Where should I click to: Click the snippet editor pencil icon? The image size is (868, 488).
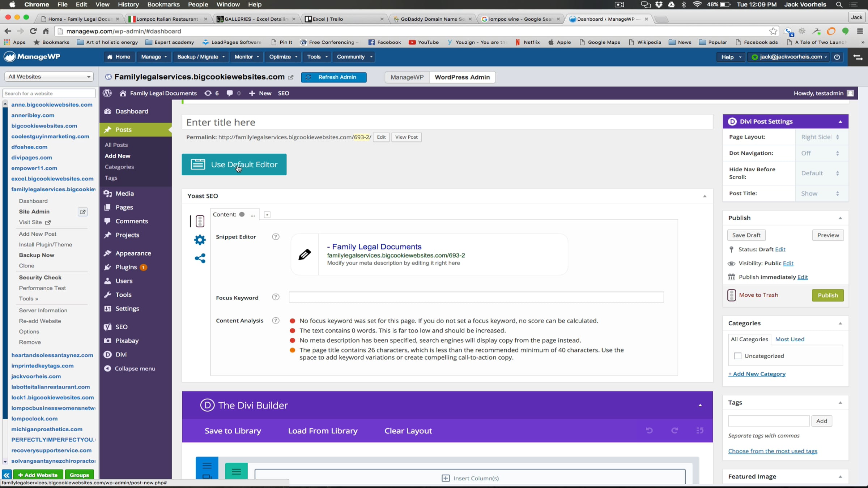pos(305,254)
